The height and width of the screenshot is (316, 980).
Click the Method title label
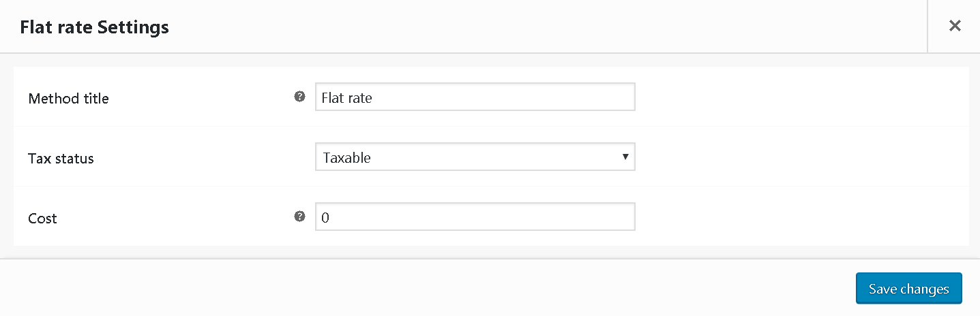tap(68, 98)
